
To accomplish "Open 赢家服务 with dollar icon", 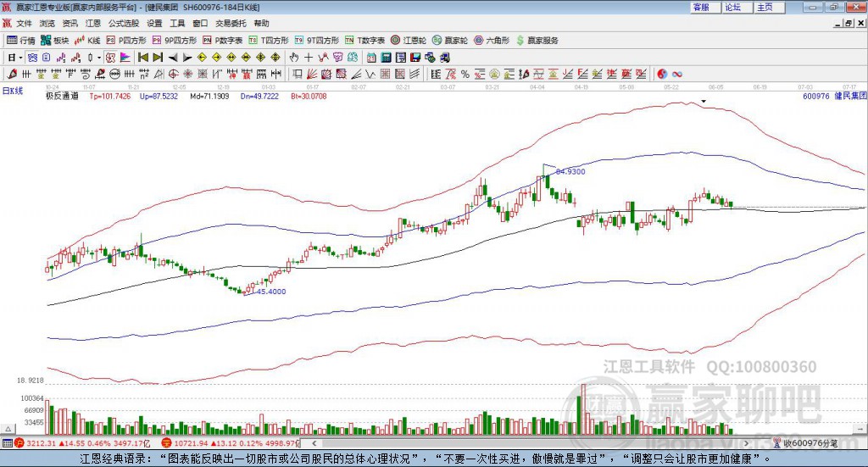I will point(537,41).
